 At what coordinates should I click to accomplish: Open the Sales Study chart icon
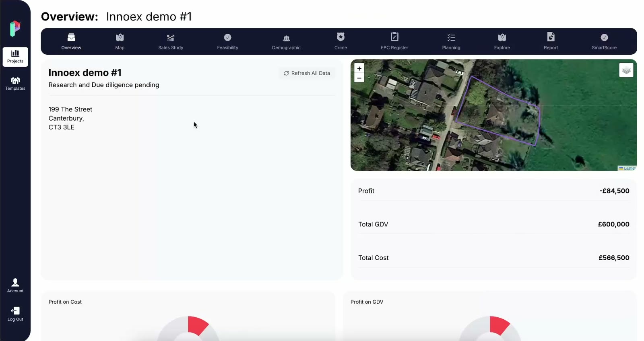click(171, 38)
